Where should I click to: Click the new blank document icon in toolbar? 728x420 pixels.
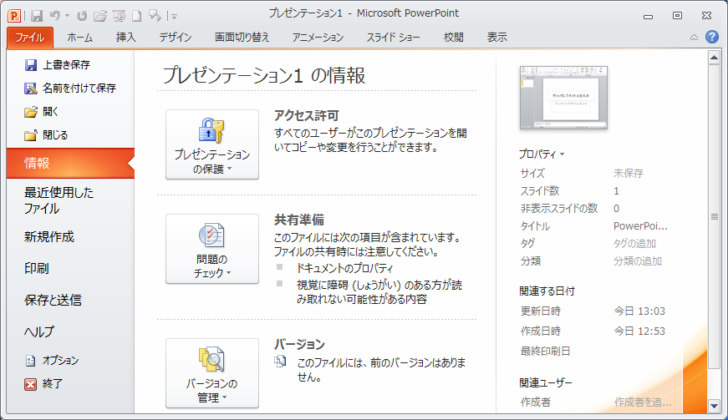click(x=136, y=16)
